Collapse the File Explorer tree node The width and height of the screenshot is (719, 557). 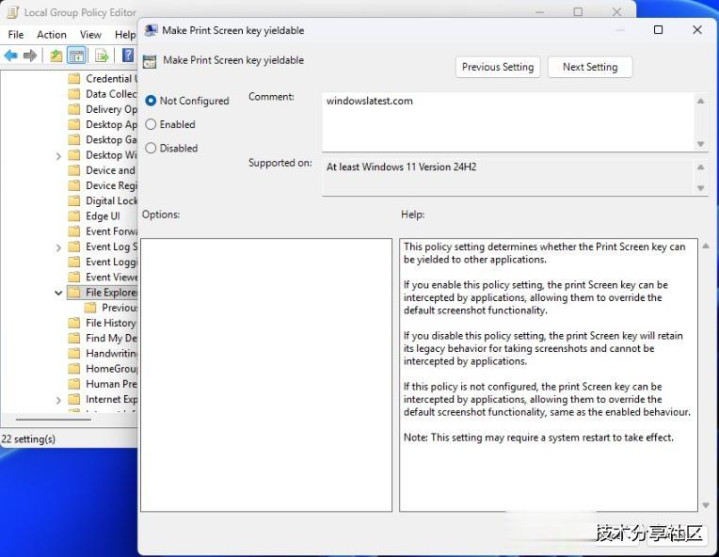[x=58, y=292]
